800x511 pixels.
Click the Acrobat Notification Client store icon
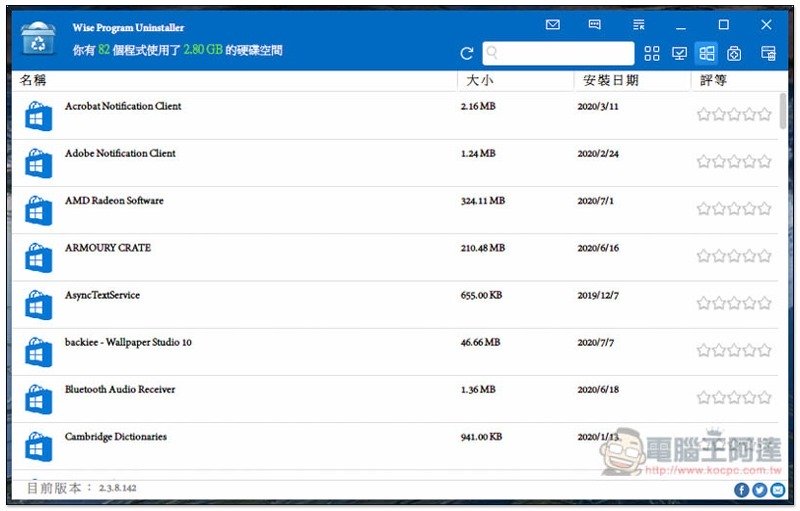tap(38, 116)
